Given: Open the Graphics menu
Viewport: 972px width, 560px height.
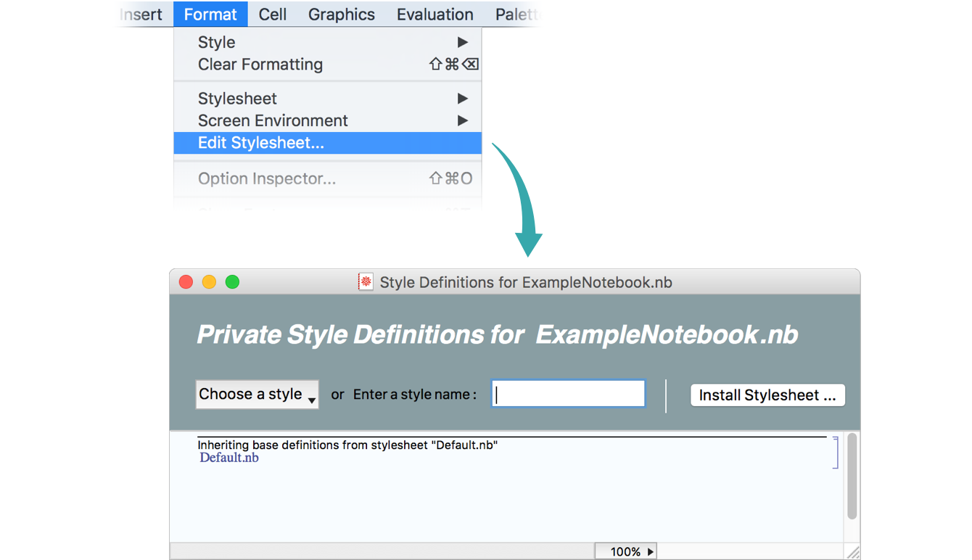Looking at the screenshot, I should pos(342,15).
